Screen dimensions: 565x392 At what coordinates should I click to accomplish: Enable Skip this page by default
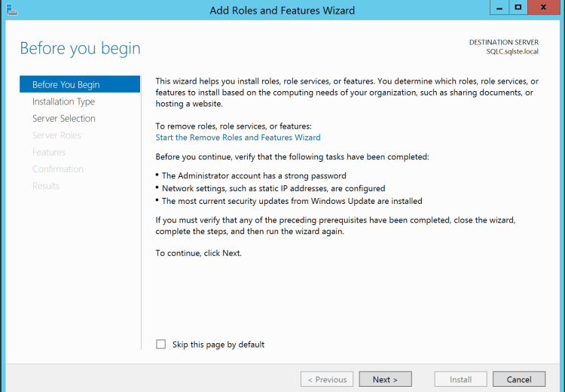click(x=160, y=345)
